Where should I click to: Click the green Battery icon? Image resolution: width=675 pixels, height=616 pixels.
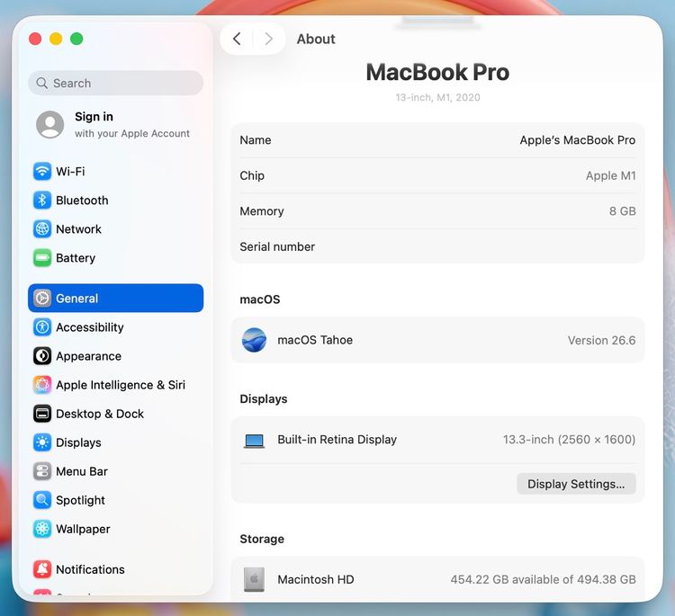(x=42, y=258)
